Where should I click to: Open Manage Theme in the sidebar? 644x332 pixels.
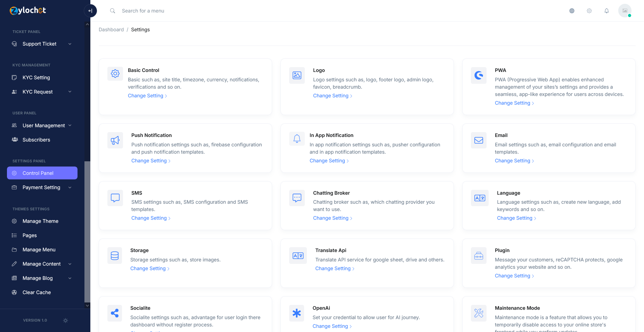click(x=42, y=221)
